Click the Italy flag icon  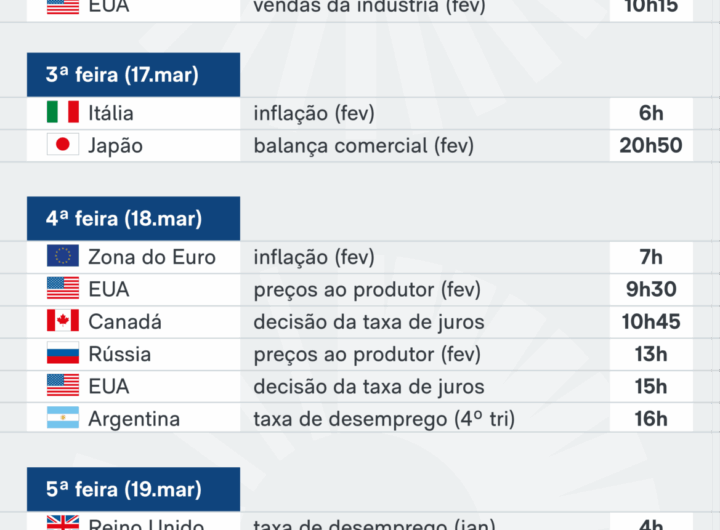(62, 113)
